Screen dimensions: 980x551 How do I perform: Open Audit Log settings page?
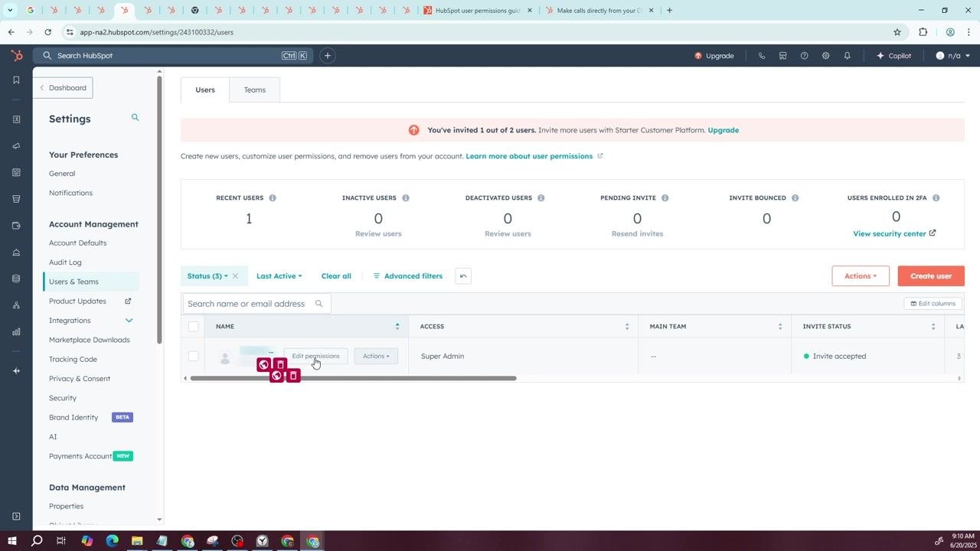click(x=65, y=262)
